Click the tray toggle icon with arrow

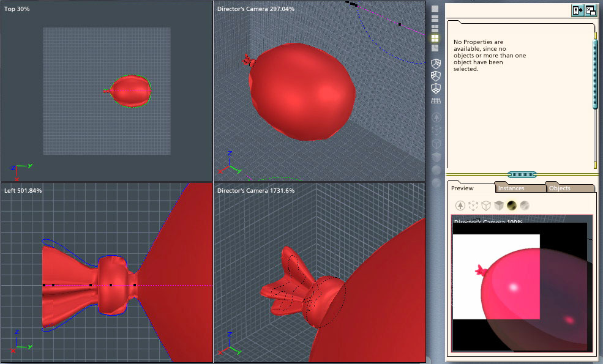click(577, 10)
